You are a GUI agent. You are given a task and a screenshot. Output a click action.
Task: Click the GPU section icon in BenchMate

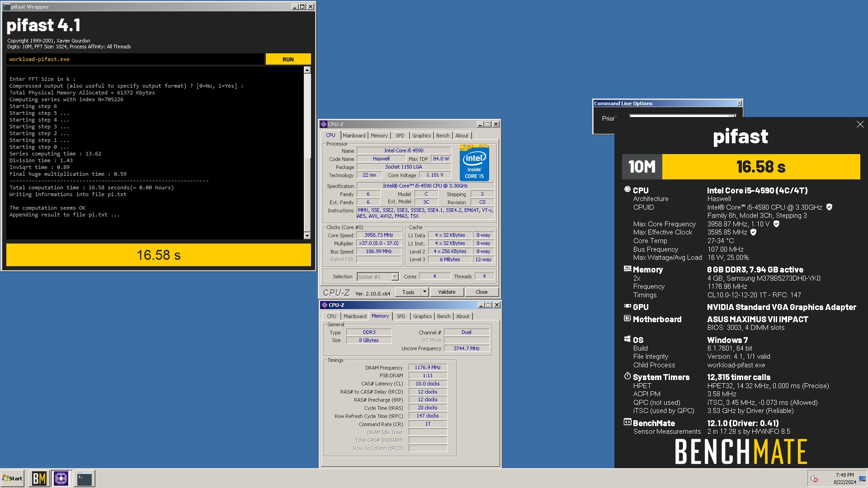(x=627, y=306)
